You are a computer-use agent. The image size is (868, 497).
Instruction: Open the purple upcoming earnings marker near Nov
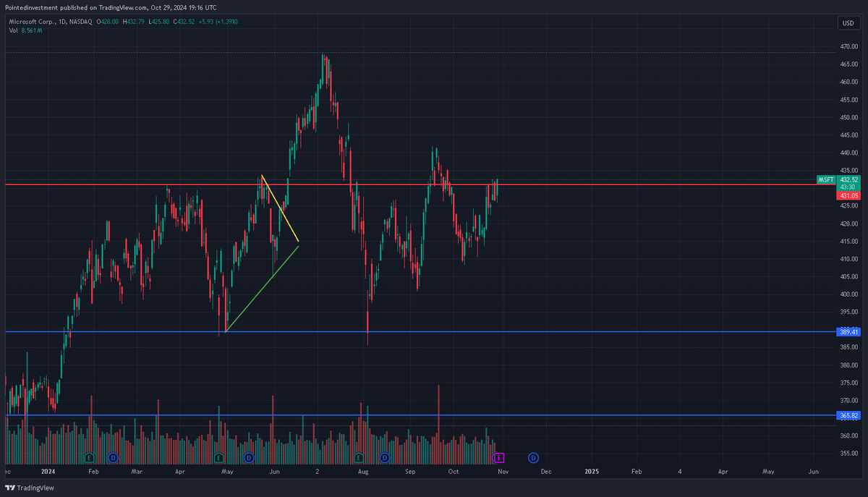(x=499, y=458)
